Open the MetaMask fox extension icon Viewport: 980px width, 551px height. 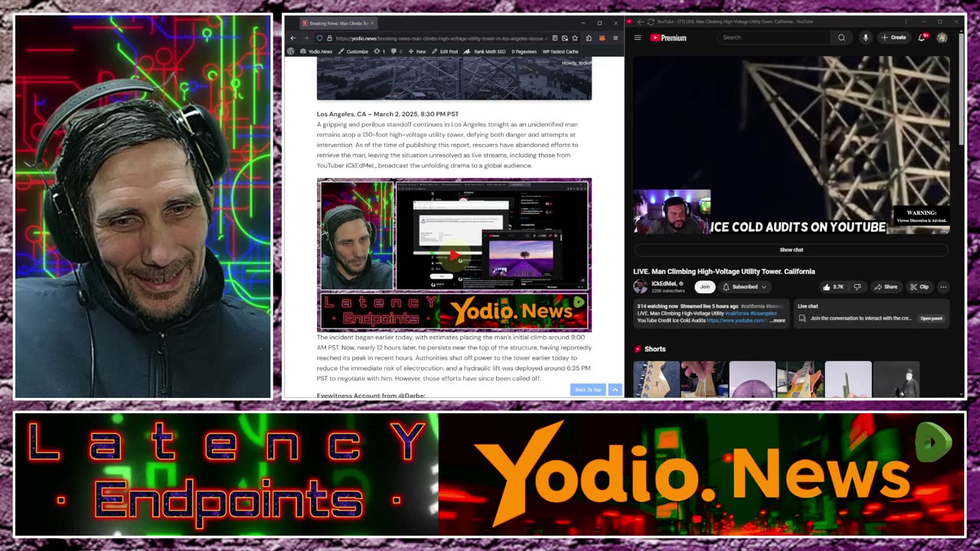click(x=602, y=38)
